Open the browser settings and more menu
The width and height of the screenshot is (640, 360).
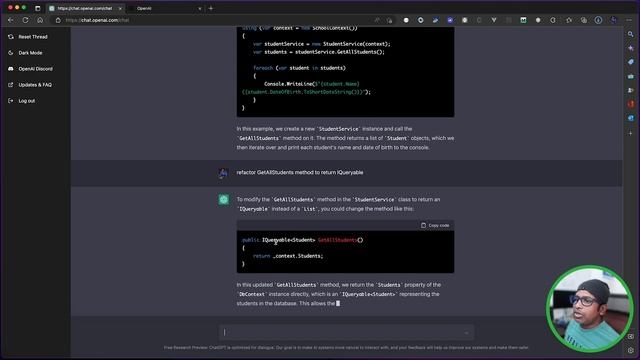[629, 20]
